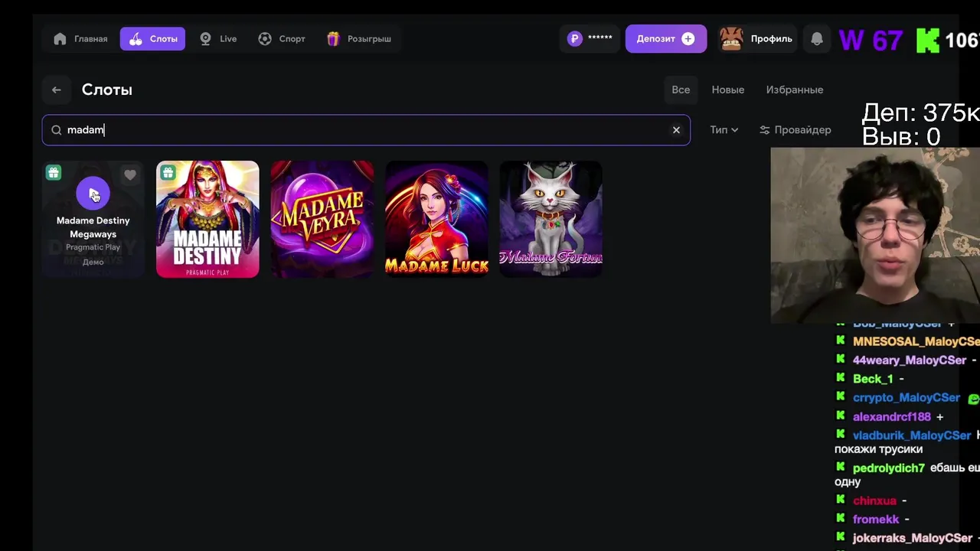This screenshot has height=551, width=980.
Task: Clear the search field with the X
Action: [676, 130]
